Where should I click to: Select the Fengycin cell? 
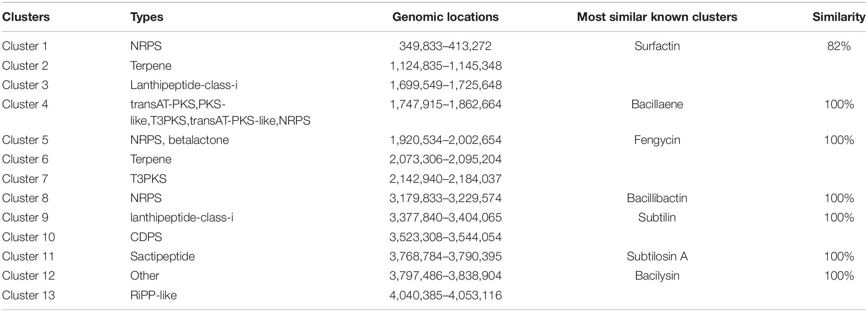657,140
